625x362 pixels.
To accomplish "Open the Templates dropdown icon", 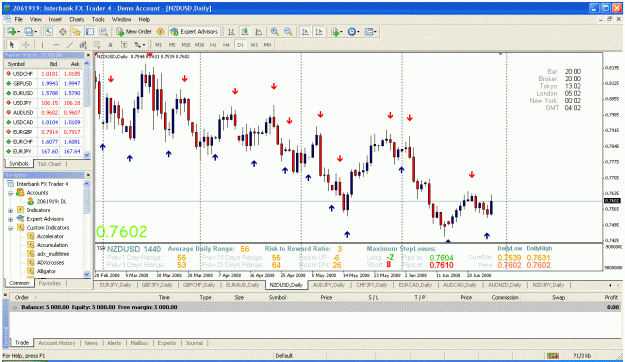I will pyautogui.click(x=370, y=31).
